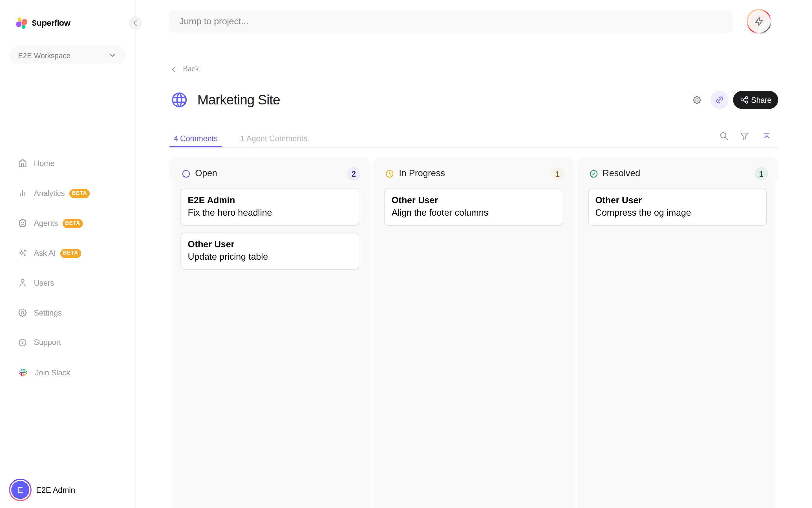812x508 pixels.
Task: Open Users from the sidebar
Action: 44,283
